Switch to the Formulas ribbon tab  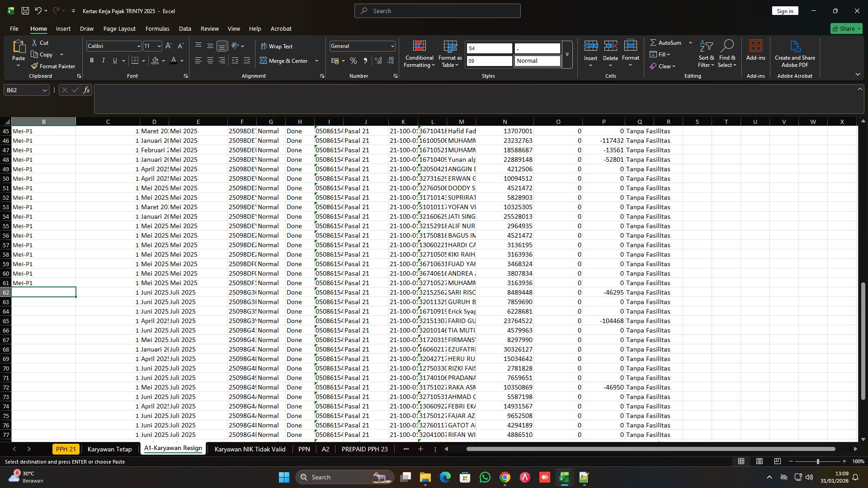[x=157, y=28]
